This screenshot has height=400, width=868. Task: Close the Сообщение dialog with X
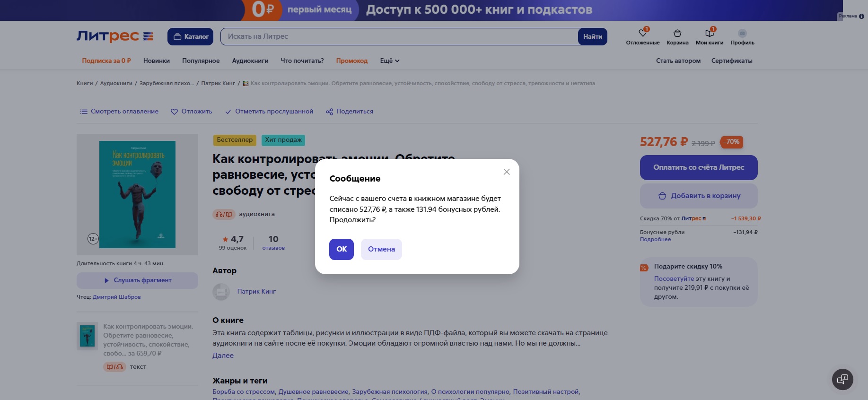pyautogui.click(x=507, y=172)
